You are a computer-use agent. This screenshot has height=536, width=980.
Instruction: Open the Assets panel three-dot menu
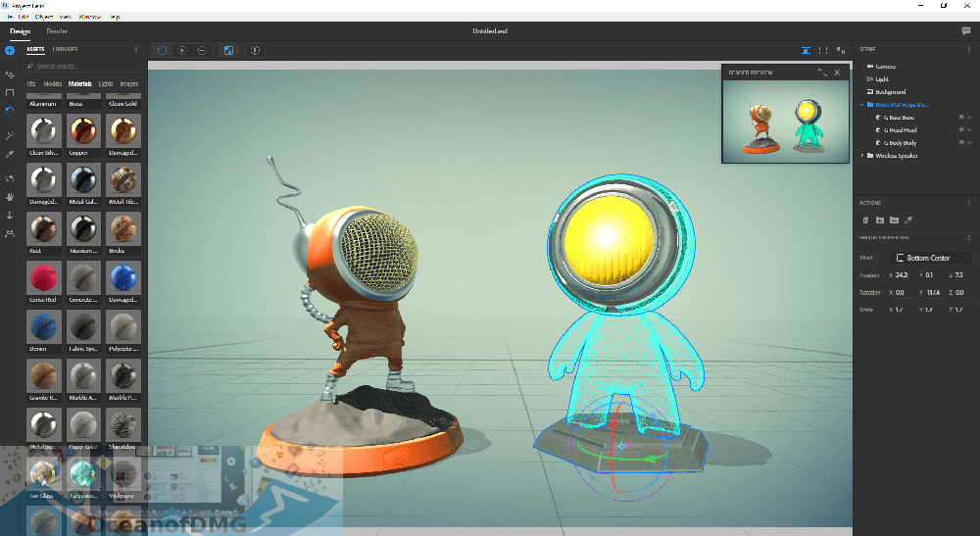pos(136,49)
